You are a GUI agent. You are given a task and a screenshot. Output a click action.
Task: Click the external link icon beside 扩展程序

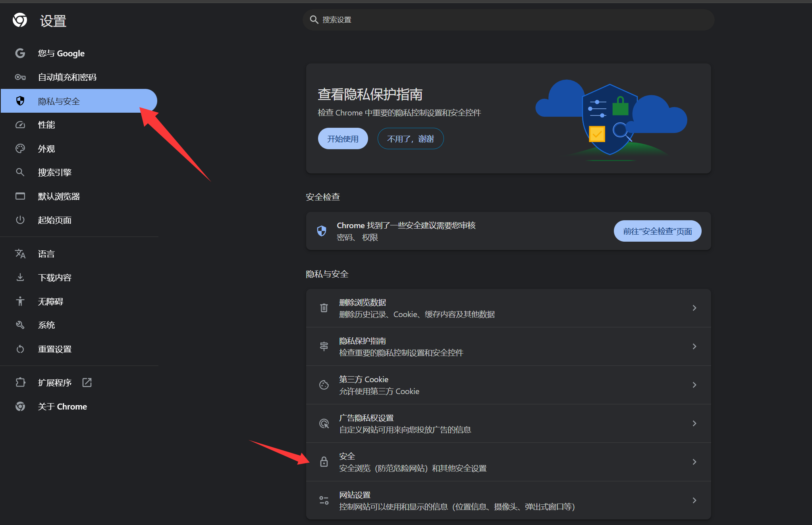click(87, 382)
